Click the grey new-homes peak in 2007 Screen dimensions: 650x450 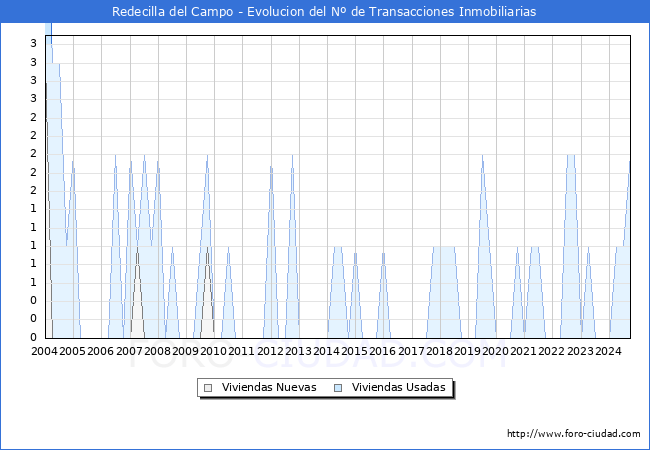138,292
